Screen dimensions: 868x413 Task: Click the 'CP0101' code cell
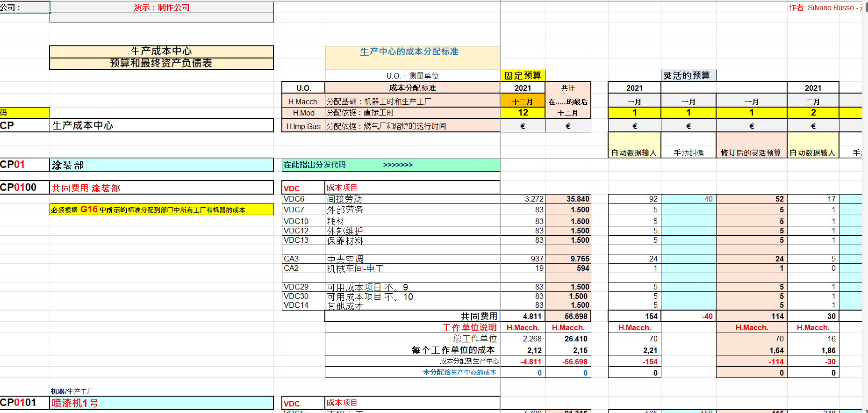tap(25, 403)
